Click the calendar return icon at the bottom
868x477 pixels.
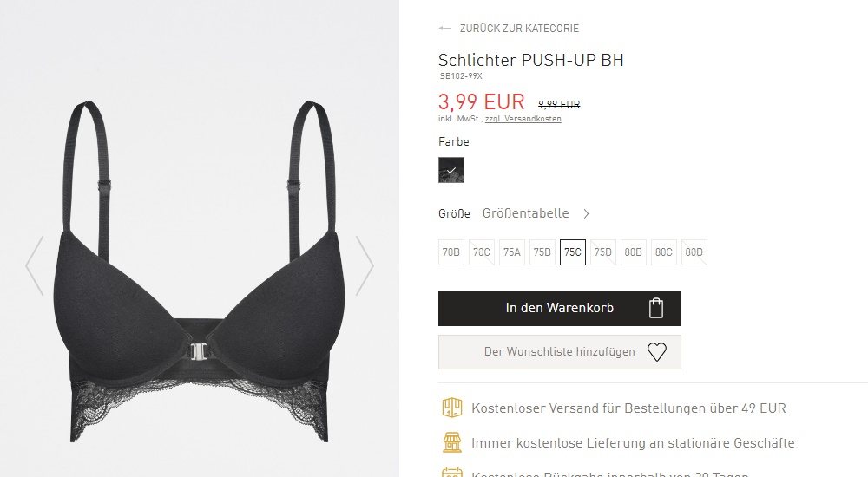(451, 472)
